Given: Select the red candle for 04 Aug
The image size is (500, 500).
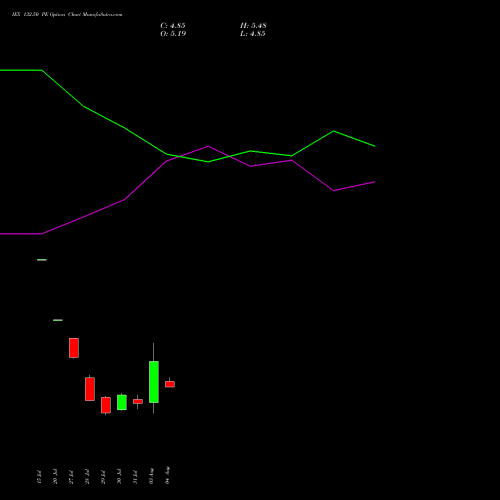Looking at the screenshot, I should tap(170, 384).
